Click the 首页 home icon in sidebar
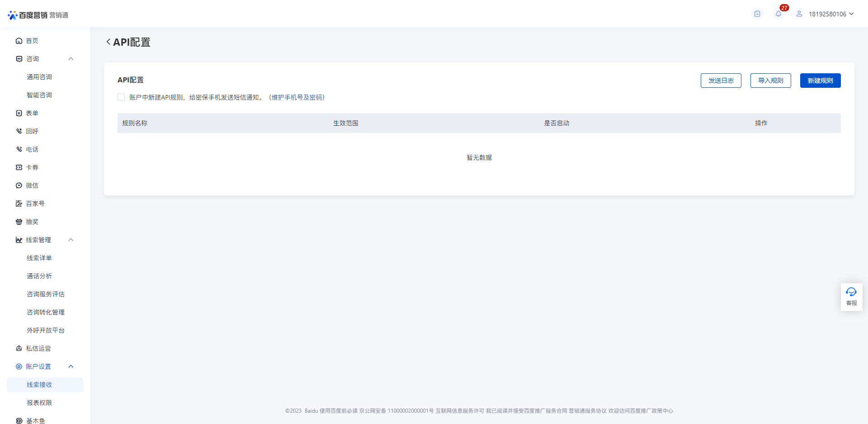The width and height of the screenshot is (868, 424). tap(19, 41)
